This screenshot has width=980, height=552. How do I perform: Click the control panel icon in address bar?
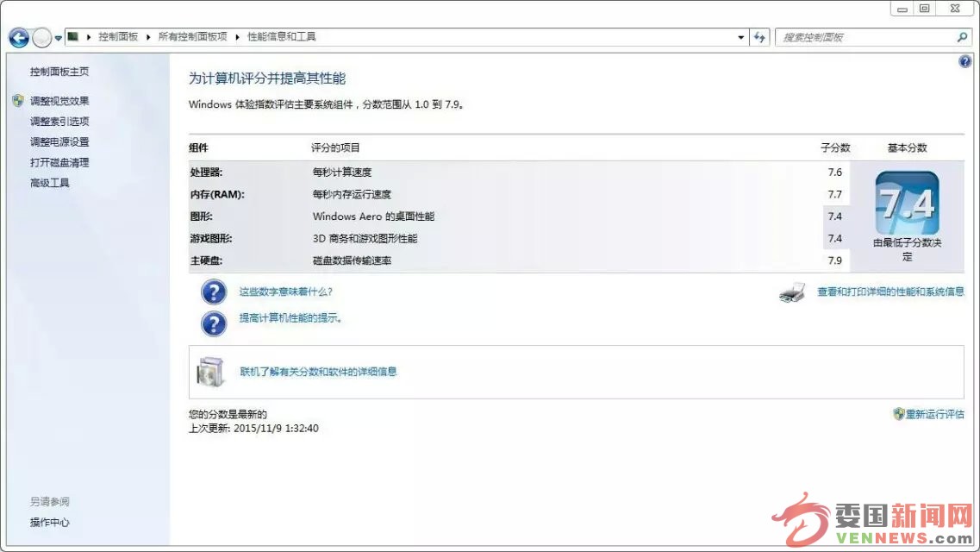click(73, 37)
